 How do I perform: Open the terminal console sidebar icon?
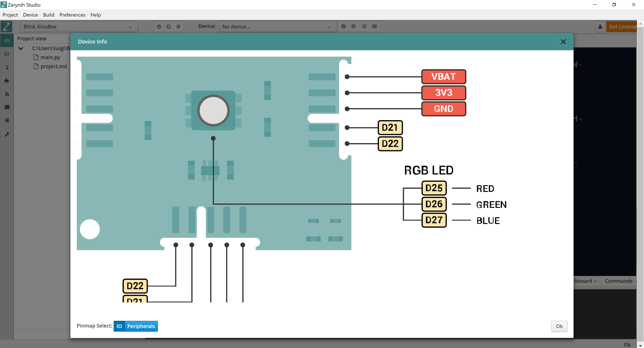coord(7,107)
